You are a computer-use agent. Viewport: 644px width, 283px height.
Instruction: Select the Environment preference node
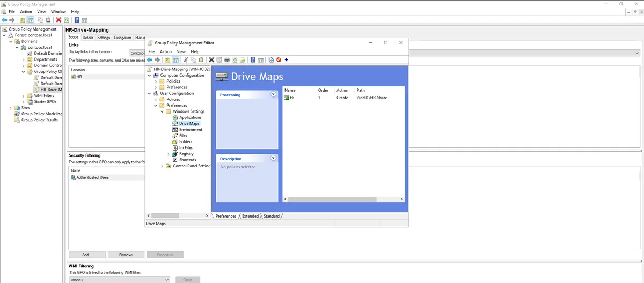click(191, 130)
